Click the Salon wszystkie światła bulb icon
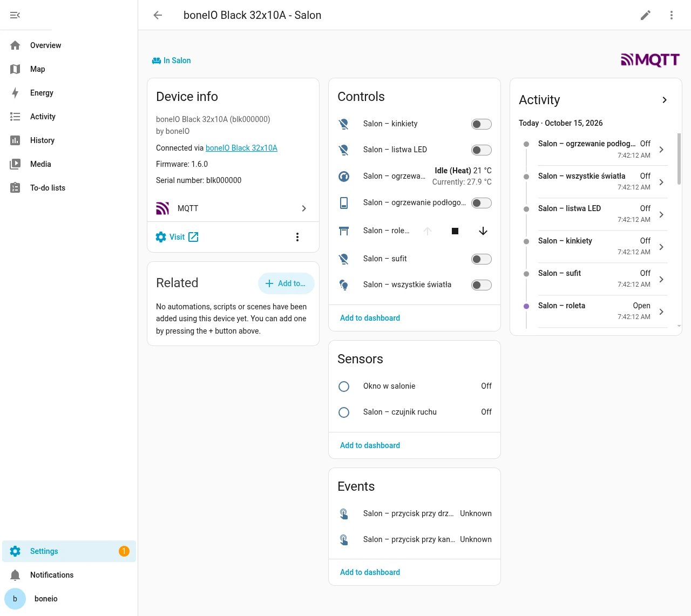Screen dimensions: 691x616 pyautogui.click(x=344, y=285)
